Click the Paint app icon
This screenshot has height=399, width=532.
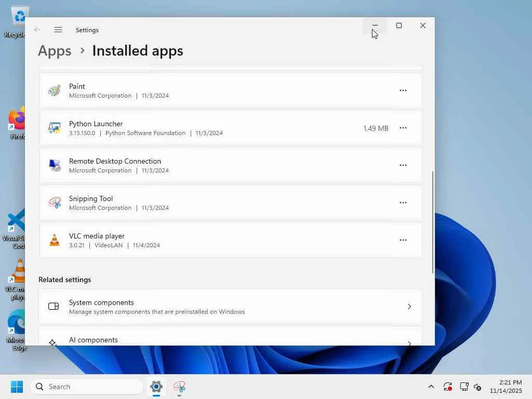click(54, 90)
